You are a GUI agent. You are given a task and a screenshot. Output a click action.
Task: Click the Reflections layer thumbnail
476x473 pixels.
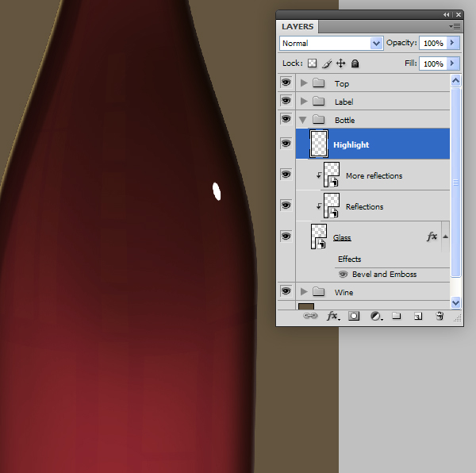point(331,206)
